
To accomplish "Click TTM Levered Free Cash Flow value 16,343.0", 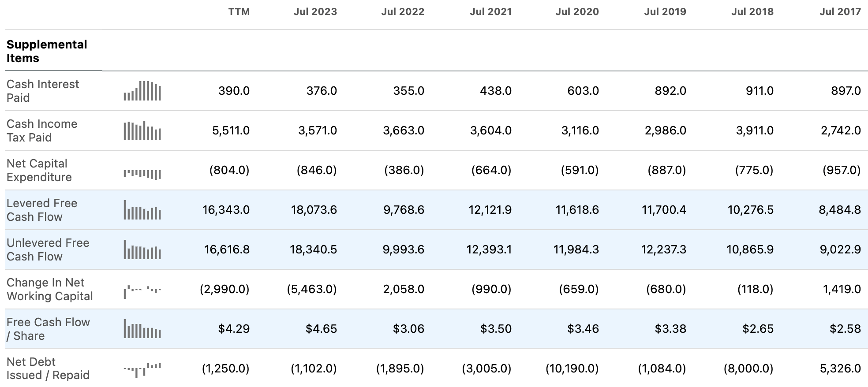I will (x=226, y=210).
